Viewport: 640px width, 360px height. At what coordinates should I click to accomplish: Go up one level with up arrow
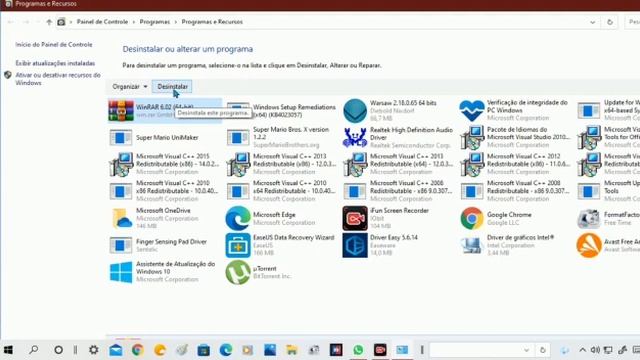tap(49, 22)
